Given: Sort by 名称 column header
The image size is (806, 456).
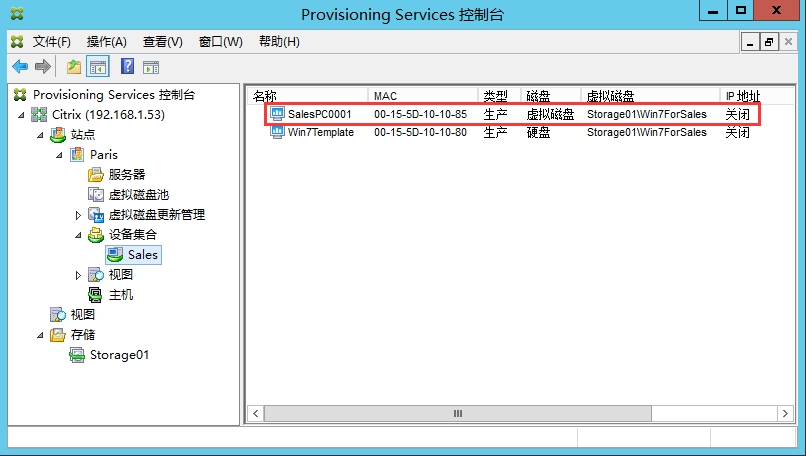Looking at the screenshot, I should [x=308, y=96].
